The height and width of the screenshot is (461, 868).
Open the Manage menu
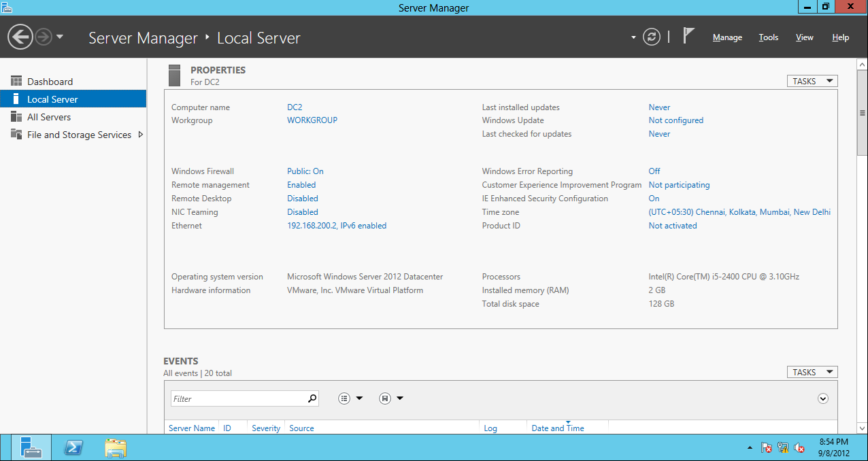(x=727, y=37)
